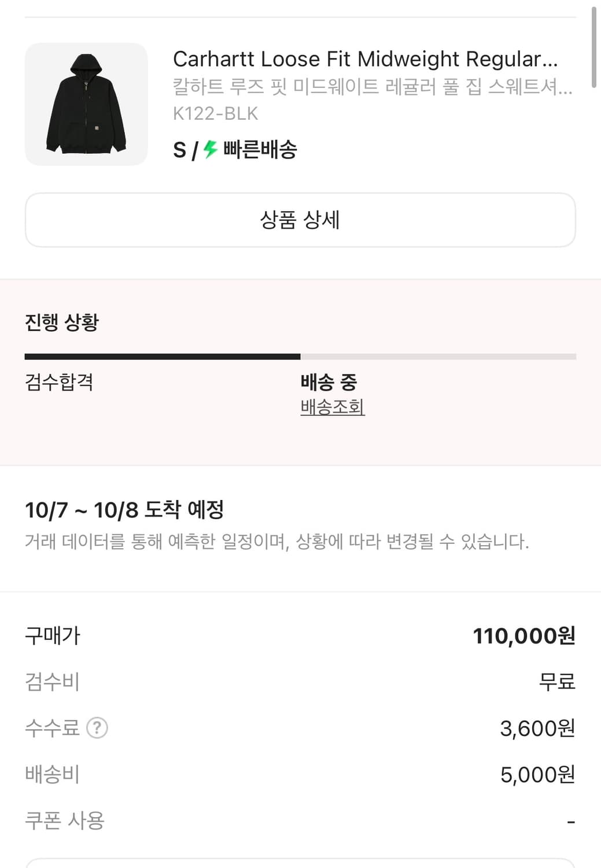Screen dimensions: 601x868
Task: Select the 배송 중 status step
Action: pyautogui.click(x=329, y=382)
